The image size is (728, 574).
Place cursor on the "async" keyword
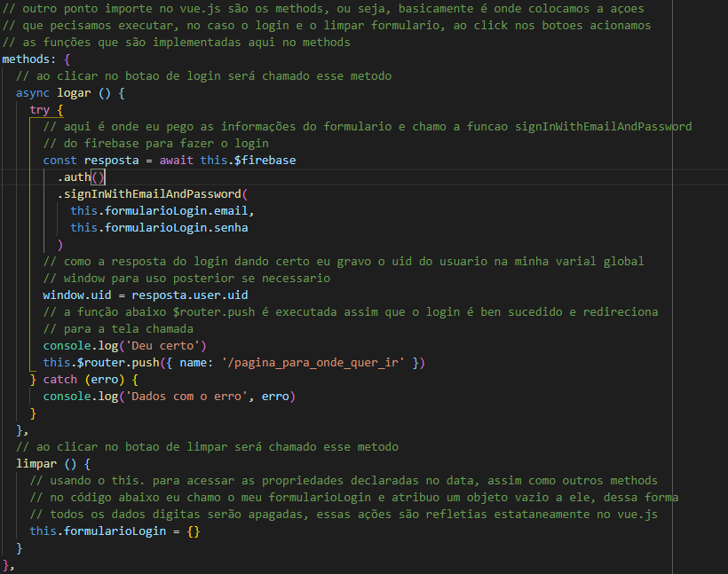33,93
